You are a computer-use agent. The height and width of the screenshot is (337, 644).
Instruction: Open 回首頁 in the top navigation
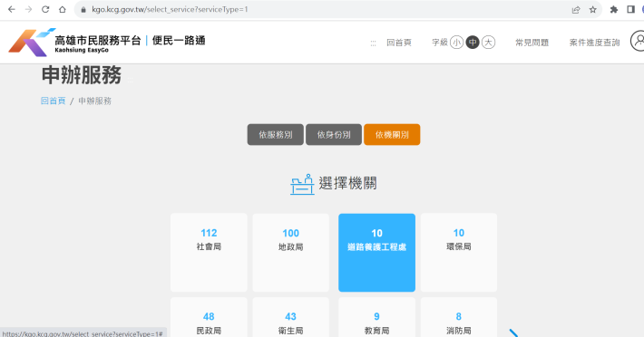click(399, 43)
